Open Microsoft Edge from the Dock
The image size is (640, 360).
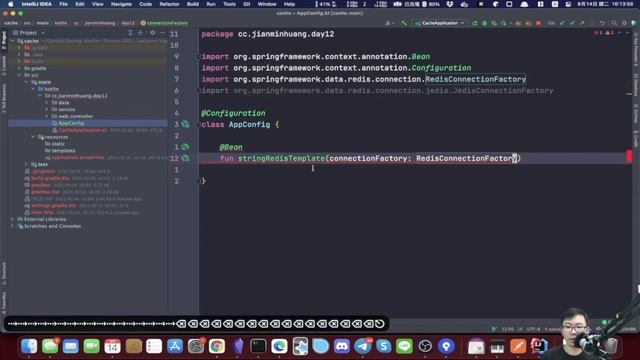tap(279, 346)
